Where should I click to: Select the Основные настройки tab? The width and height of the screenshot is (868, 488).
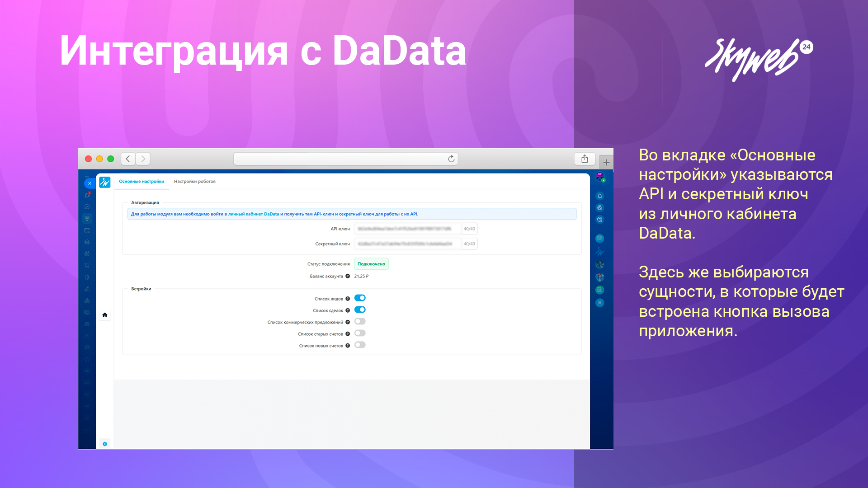142,182
